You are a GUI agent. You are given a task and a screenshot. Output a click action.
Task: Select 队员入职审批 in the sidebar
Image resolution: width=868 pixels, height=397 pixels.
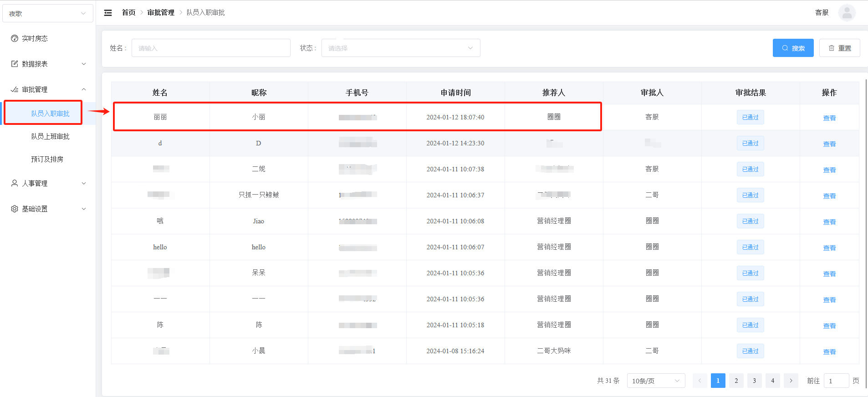(x=50, y=113)
